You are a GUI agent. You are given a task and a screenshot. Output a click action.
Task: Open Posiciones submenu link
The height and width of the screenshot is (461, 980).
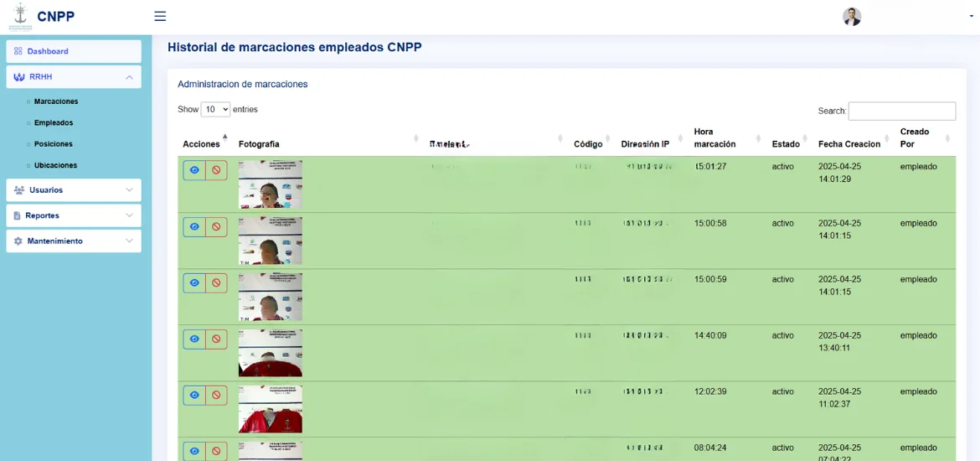pyautogui.click(x=53, y=144)
